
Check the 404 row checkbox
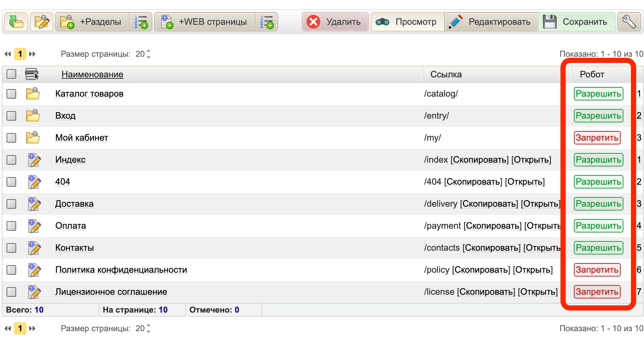pyautogui.click(x=11, y=182)
